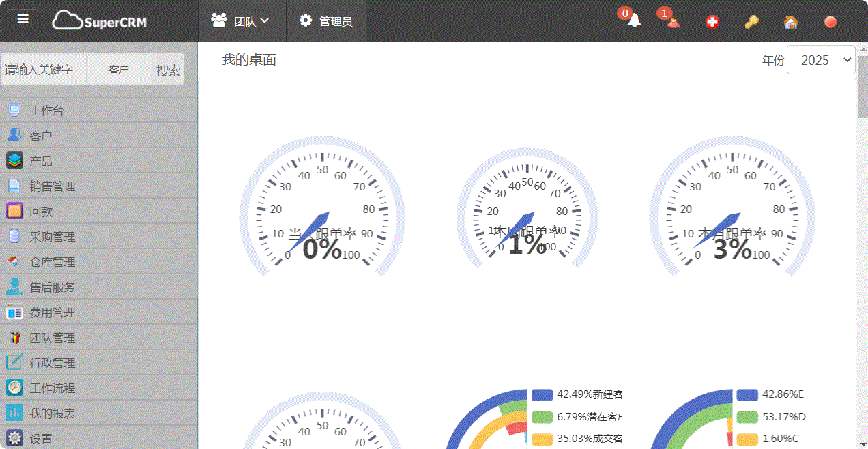Click the 团队管理 sidebar icon
868x449 pixels.
14,338
